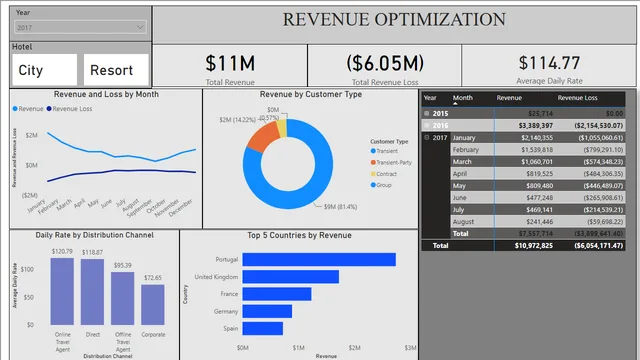Expand the 2016 year row
The width and height of the screenshot is (640, 360).
tap(427, 125)
